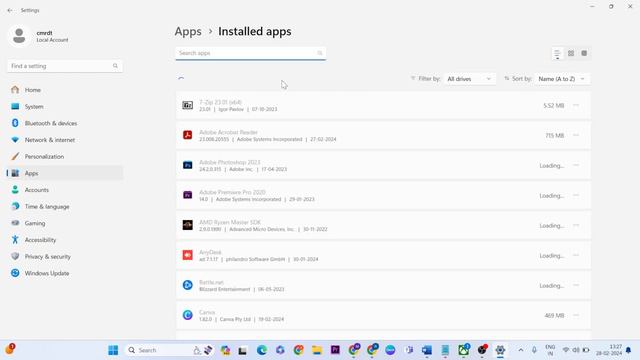Open the Filter by All drives dropdown

point(469,79)
